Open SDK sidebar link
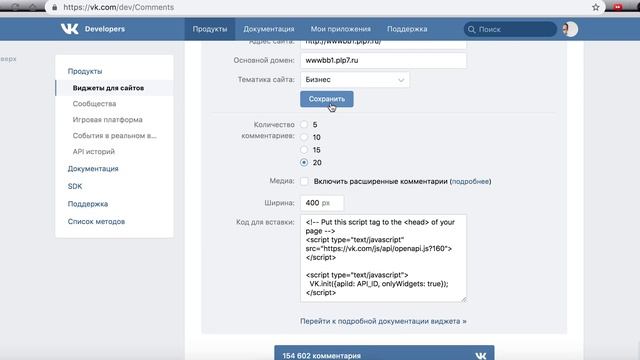640x360 pixels. tap(75, 186)
